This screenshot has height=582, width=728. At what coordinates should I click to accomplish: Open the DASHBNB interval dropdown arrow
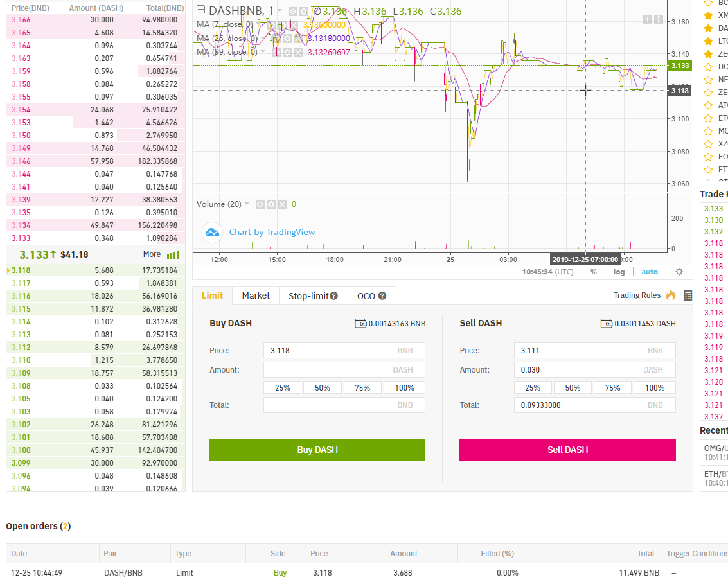[x=279, y=11]
